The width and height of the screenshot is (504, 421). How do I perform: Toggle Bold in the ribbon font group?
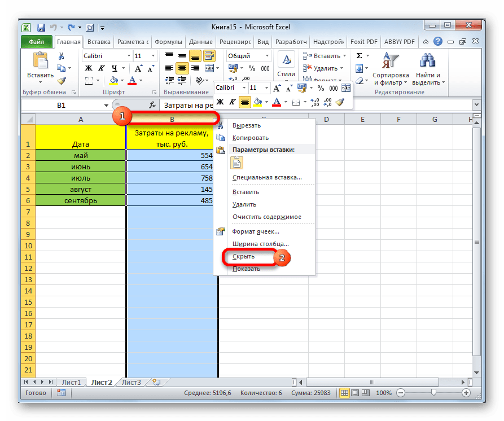[89, 68]
